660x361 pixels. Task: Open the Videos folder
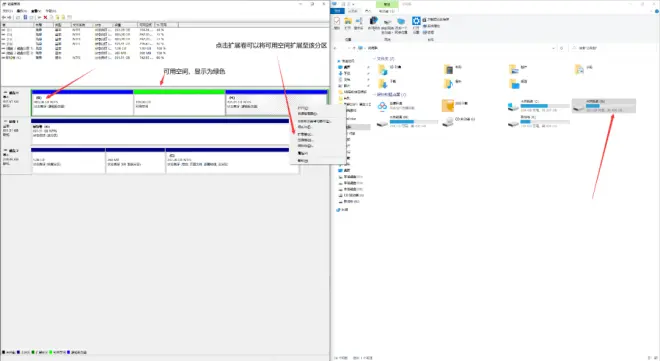454,68
